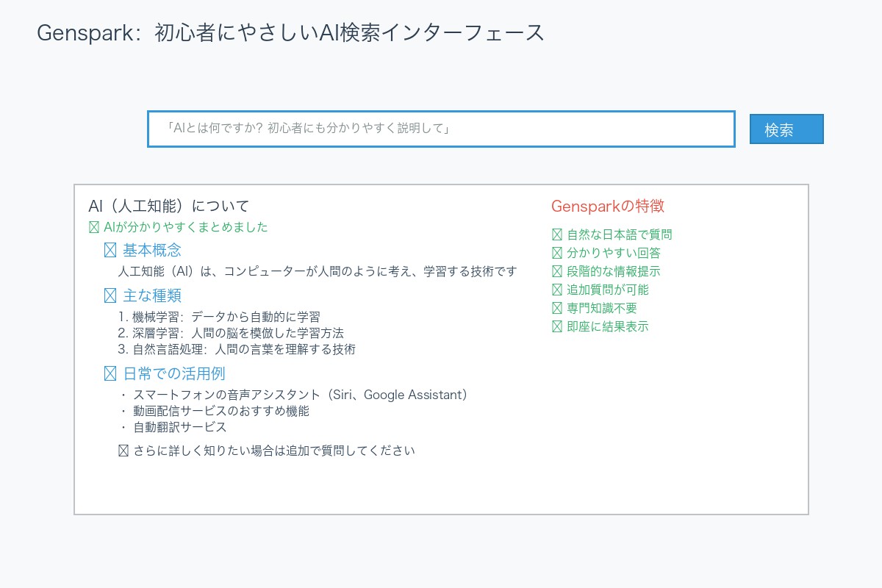Screen dimensions: 882x588
Task: Click the bullet 自動翻訳サービス
Action: pyautogui.click(x=173, y=428)
